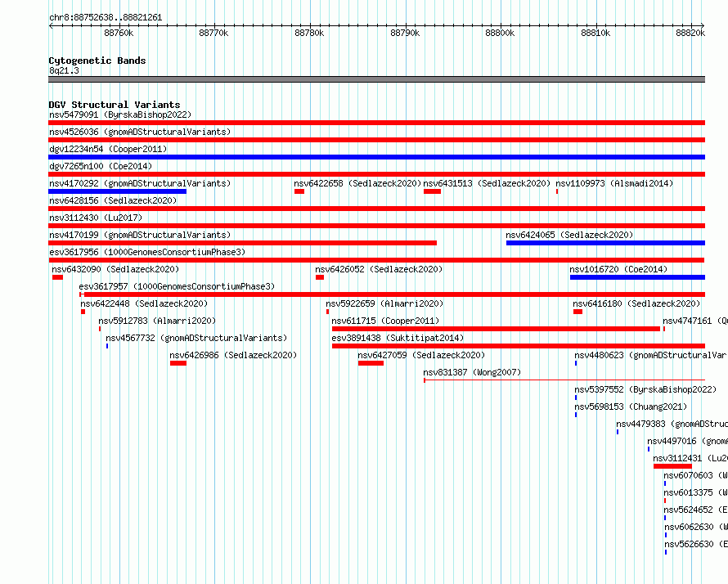Open nsv4479383 variant label
This screenshot has width=728, height=584.
click(x=672, y=424)
